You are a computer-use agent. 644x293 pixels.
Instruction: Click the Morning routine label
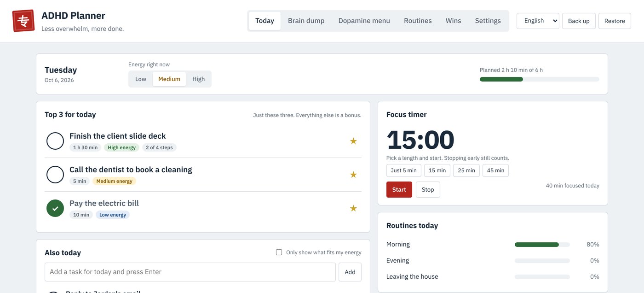398,244
